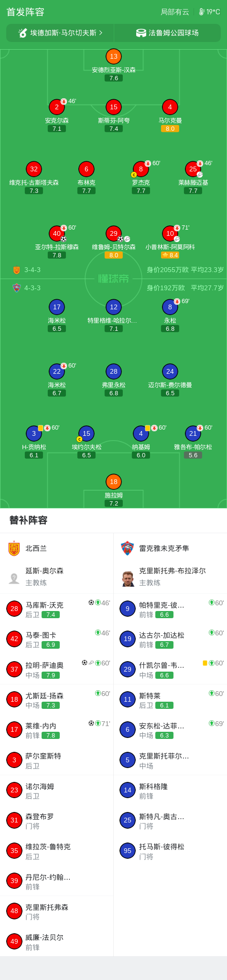This screenshot has height=980, width=227.
Task: Open substitute 达古尔-加达松 row
Action: pos(170,639)
